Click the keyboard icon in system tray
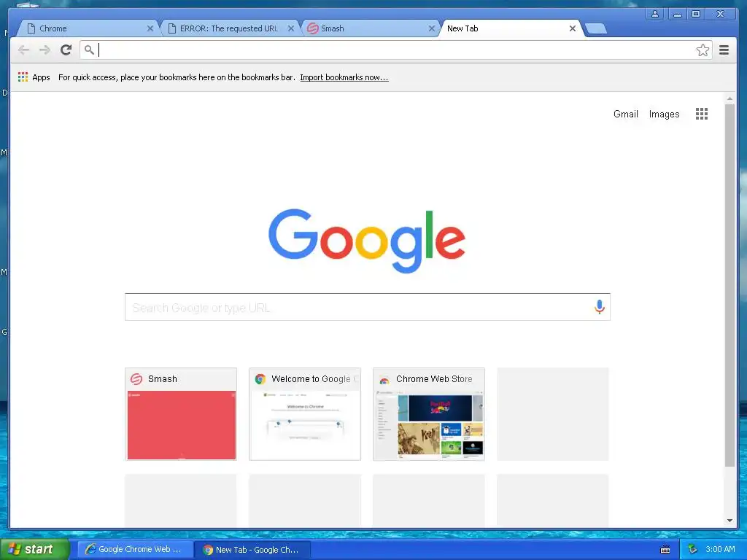This screenshot has width=747, height=560. click(x=665, y=550)
